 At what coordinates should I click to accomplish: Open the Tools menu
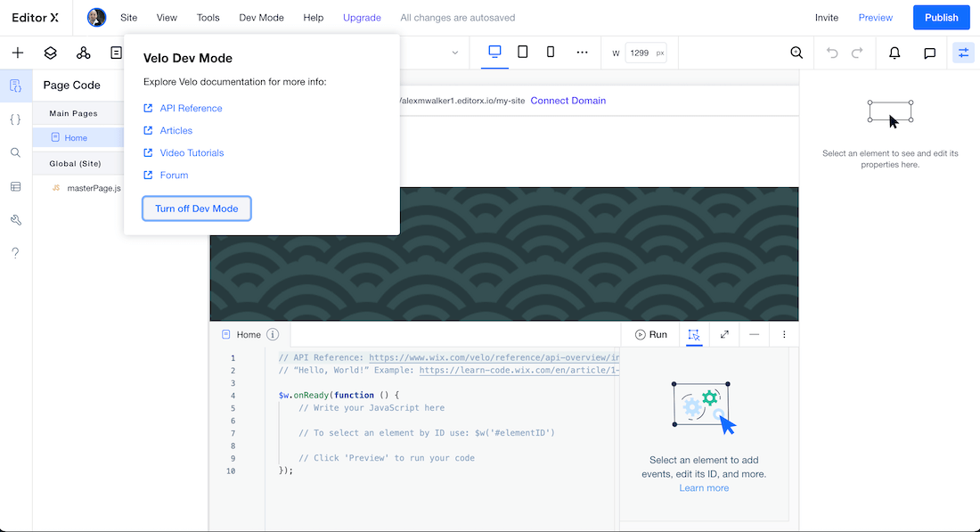click(x=208, y=18)
